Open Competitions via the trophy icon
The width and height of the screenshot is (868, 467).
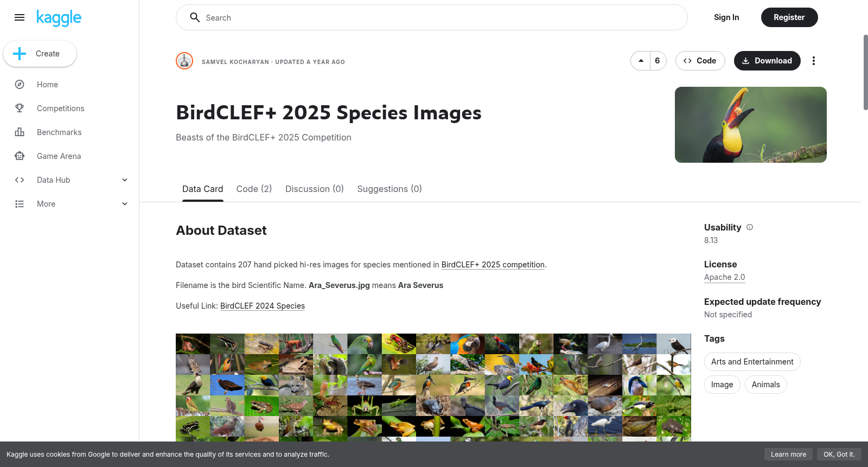(x=20, y=108)
